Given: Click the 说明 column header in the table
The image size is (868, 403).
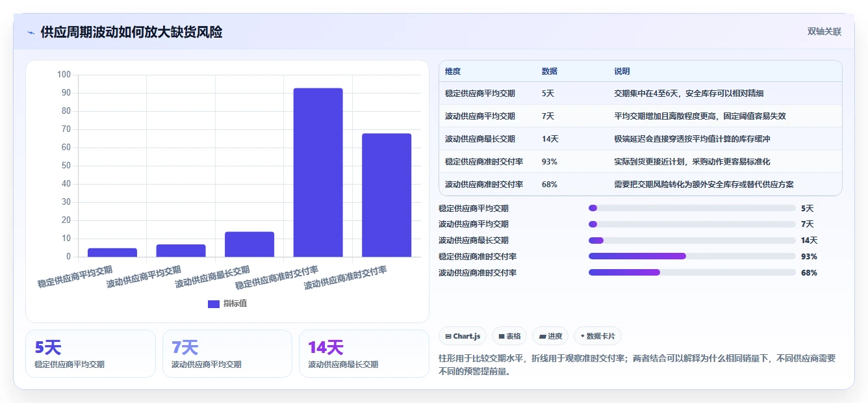Looking at the screenshot, I should tap(622, 71).
